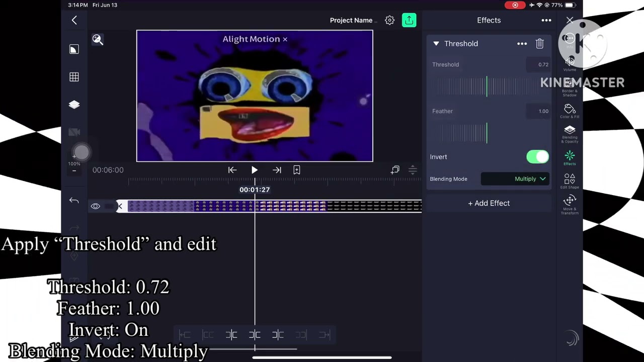Click the Project Name title
Viewport: 644px width, 362px height.
(352, 20)
